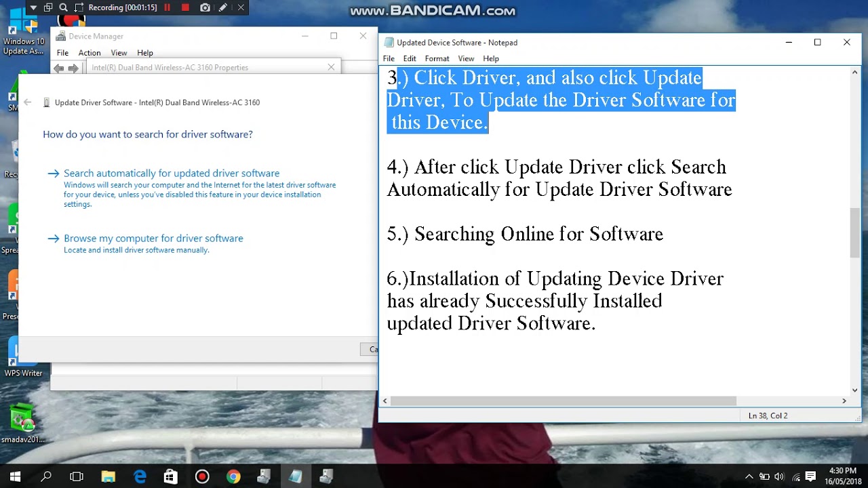Launch Google Chrome from taskbar

[x=233, y=476]
